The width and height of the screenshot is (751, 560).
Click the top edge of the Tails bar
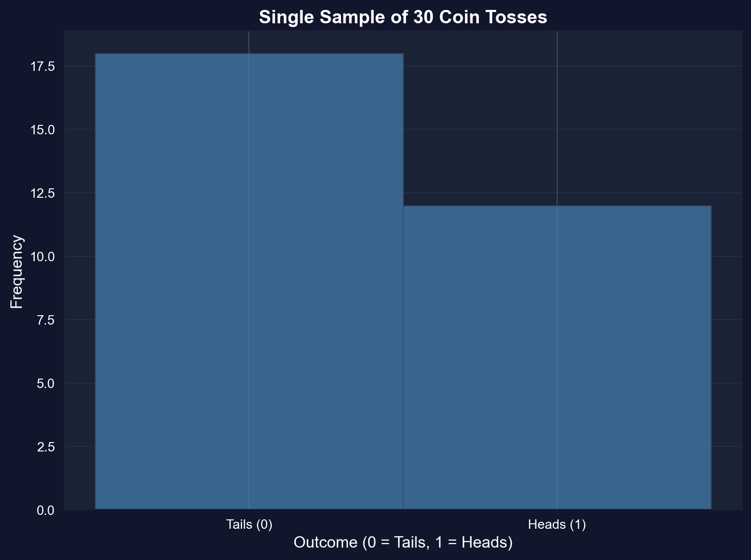pyautogui.click(x=198, y=54)
